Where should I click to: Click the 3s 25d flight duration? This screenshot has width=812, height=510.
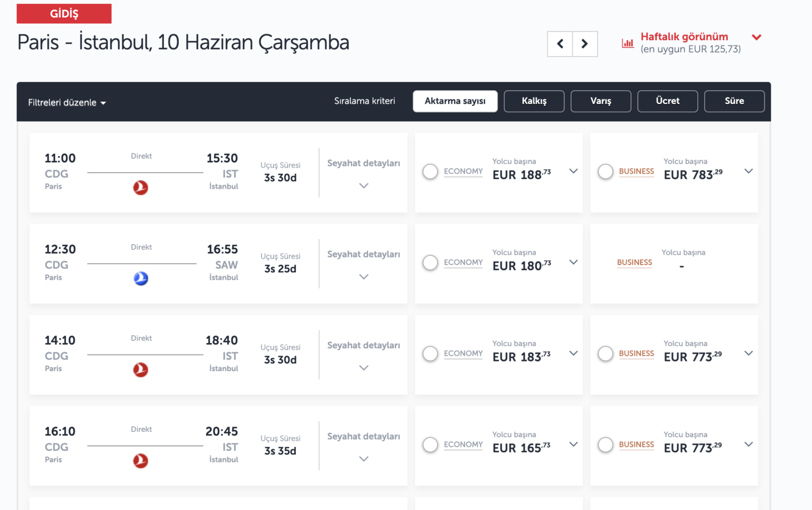coord(280,268)
